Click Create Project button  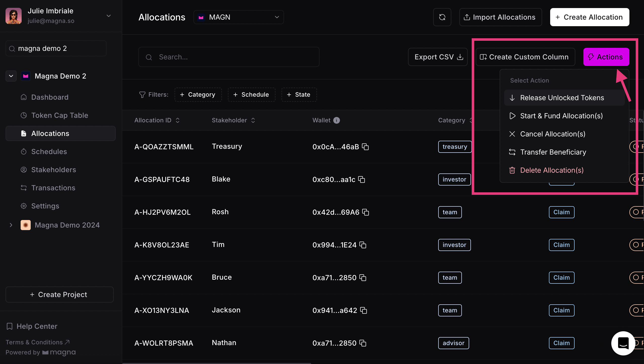60,295
